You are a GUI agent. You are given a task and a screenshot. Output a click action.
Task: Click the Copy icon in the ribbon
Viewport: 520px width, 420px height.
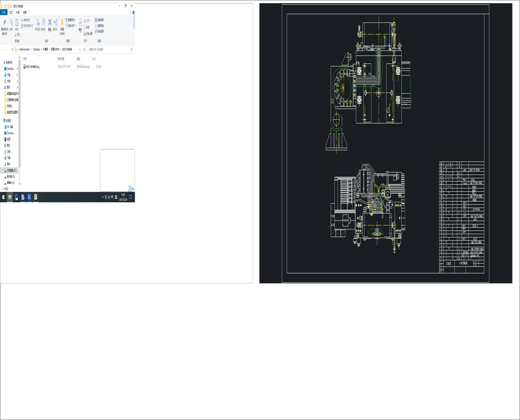tap(11, 22)
